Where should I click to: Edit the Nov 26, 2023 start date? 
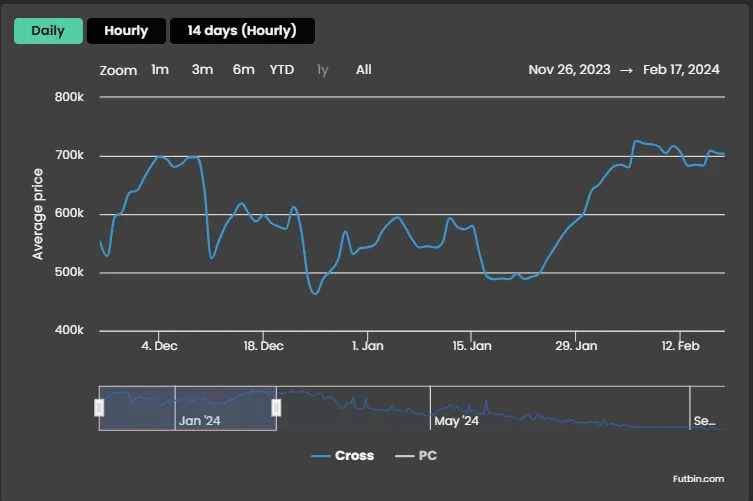point(569,70)
